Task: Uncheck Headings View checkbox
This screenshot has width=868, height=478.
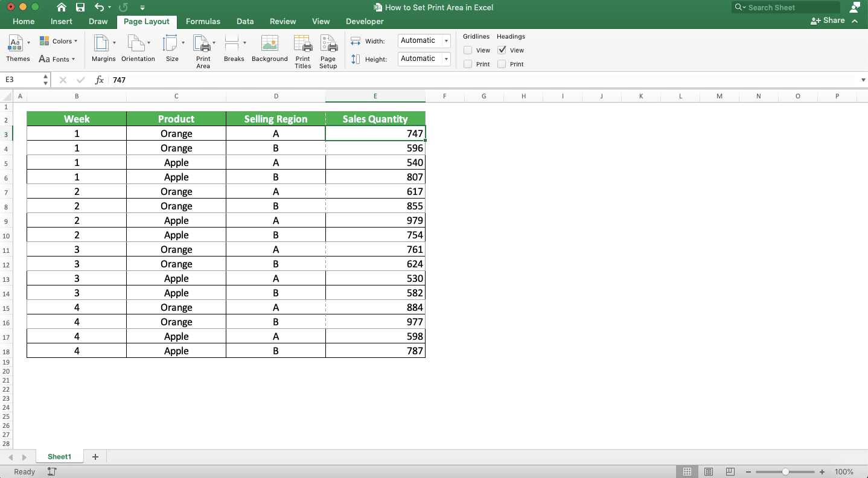Action: pos(502,50)
